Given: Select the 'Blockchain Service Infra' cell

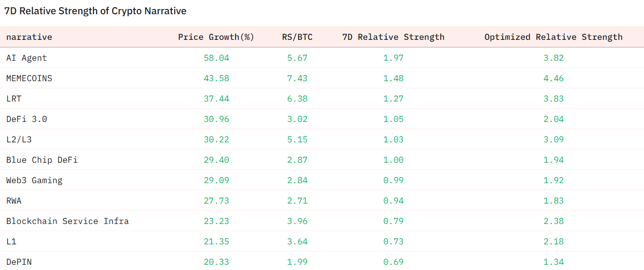Looking at the screenshot, I should 67,221.
